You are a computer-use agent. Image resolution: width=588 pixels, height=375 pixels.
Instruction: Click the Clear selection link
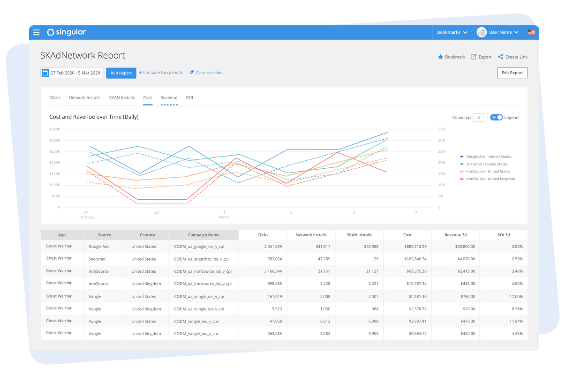209,73
